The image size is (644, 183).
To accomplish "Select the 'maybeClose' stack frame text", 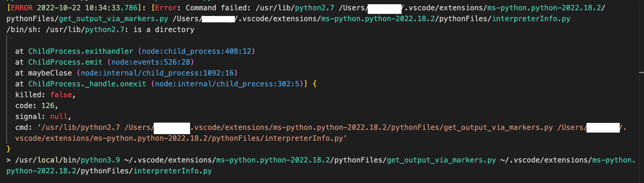I will pyautogui.click(x=50, y=73).
